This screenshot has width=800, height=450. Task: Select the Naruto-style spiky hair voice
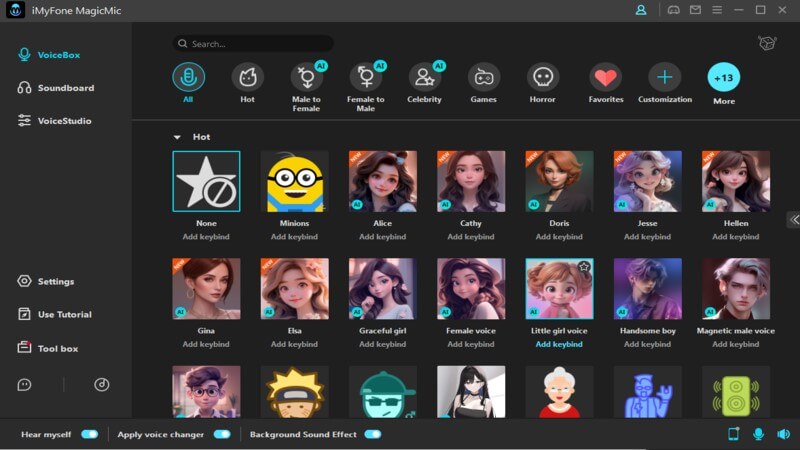pyautogui.click(x=294, y=392)
